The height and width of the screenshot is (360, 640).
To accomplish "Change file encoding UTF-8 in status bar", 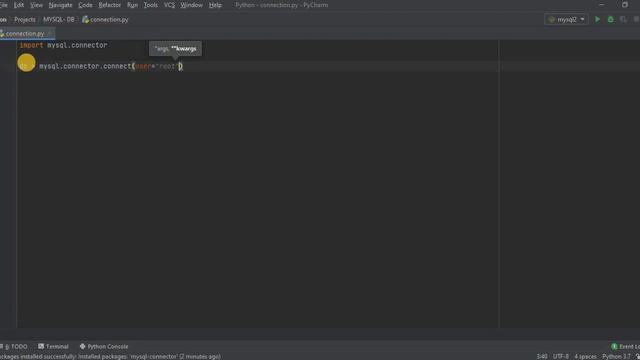I will pyautogui.click(x=560, y=356).
